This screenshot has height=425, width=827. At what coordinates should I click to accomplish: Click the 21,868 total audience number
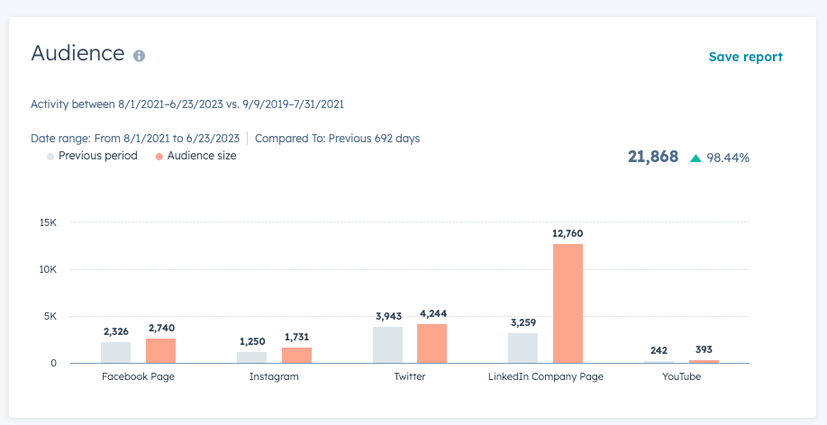[653, 157]
